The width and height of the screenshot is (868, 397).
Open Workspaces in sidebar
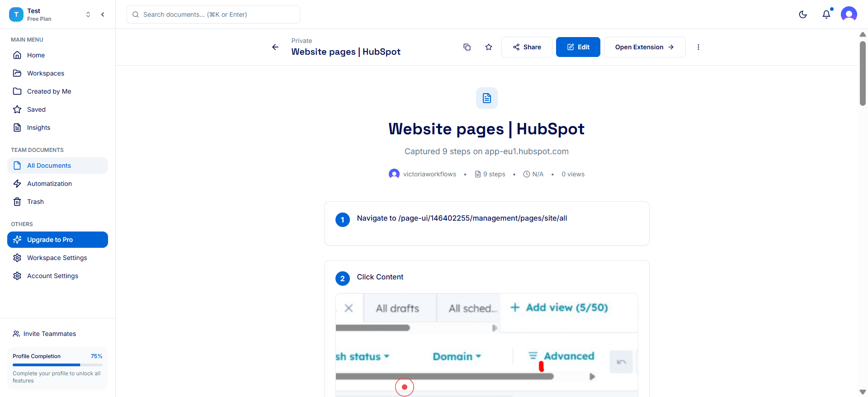tap(57, 73)
